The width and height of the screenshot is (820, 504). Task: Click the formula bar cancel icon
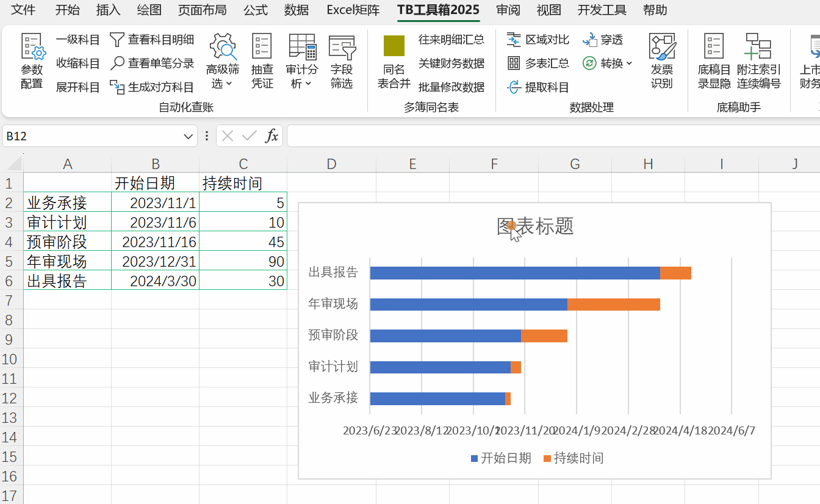pos(228,136)
